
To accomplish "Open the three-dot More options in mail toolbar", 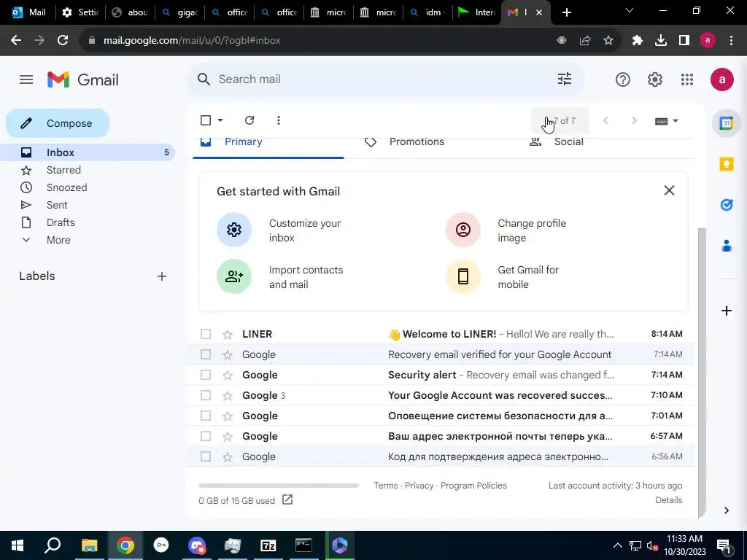I will [x=278, y=120].
